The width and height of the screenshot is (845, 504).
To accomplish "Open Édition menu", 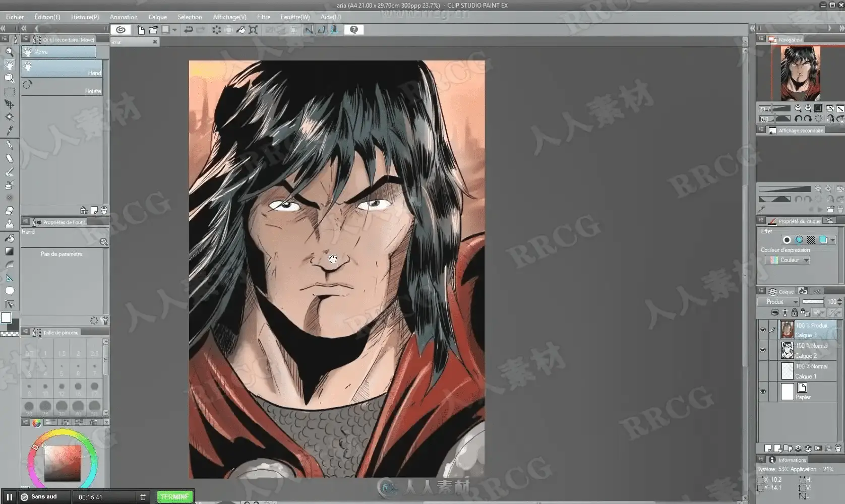I will point(47,17).
